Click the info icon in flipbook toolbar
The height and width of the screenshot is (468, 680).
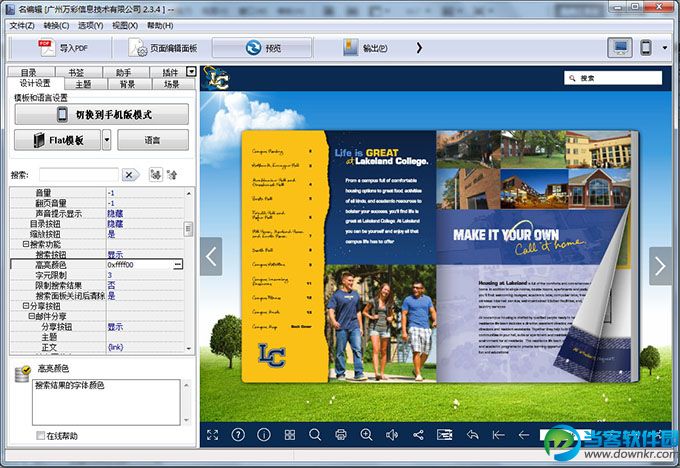264,434
